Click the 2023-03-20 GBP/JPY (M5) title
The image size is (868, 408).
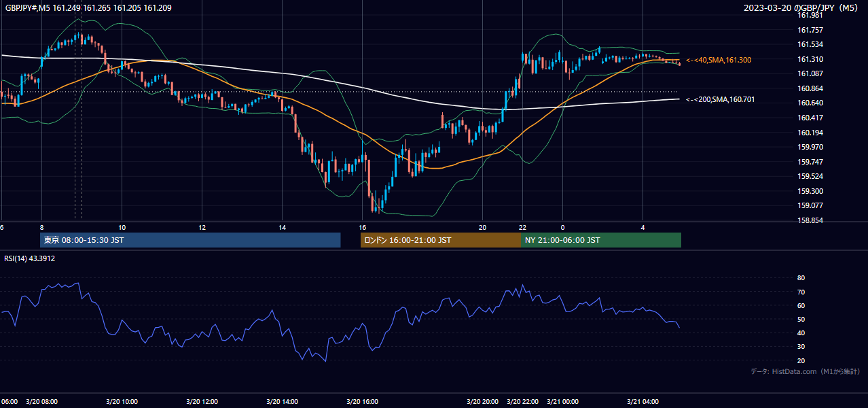click(801, 7)
